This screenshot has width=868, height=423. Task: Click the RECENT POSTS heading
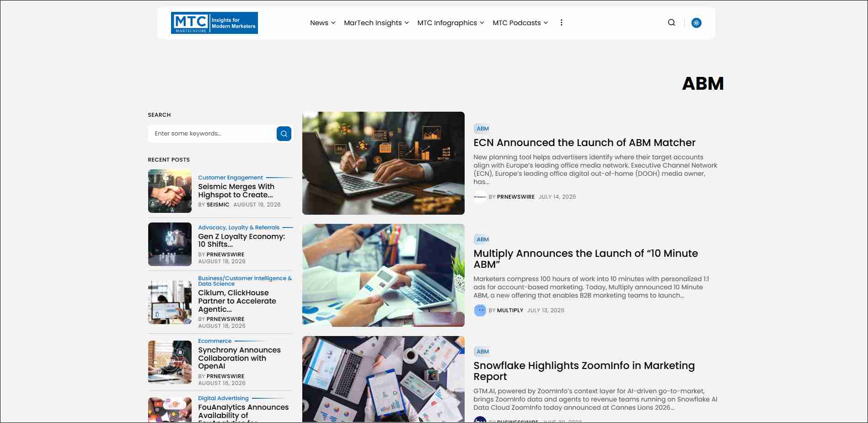tap(169, 160)
